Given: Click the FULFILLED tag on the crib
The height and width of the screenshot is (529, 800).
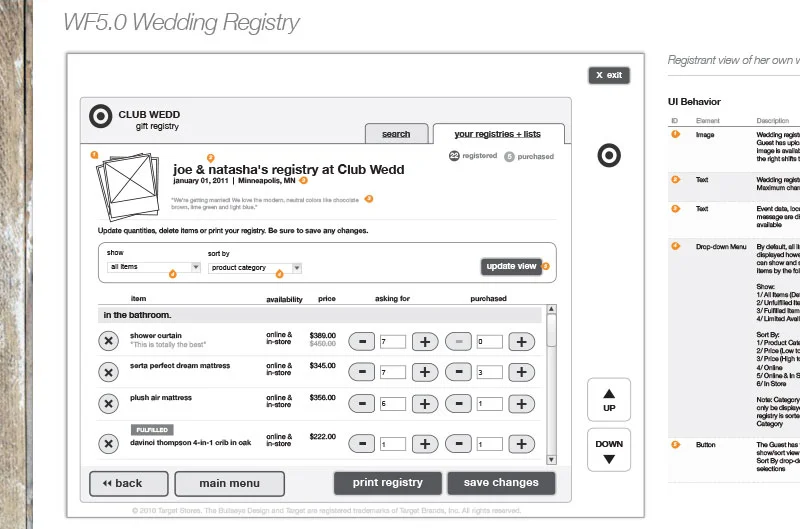Looking at the screenshot, I should pos(152,430).
